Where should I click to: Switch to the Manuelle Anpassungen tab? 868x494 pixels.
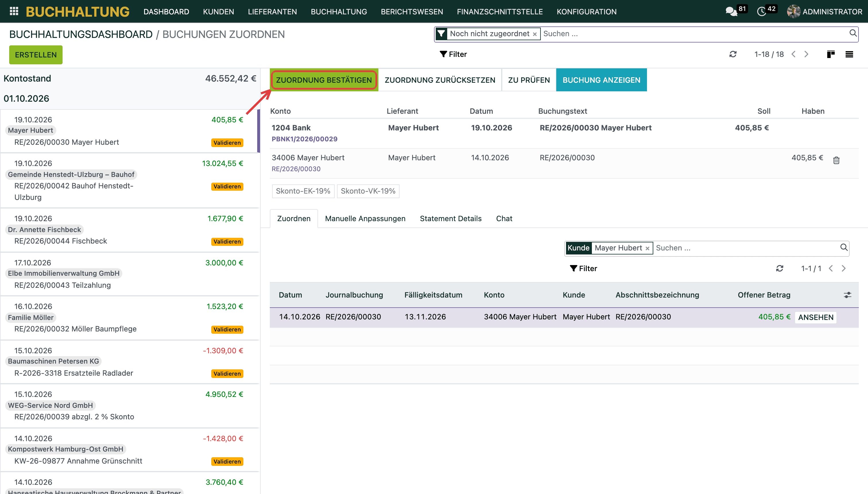pyautogui.click(x=365, y=219)
